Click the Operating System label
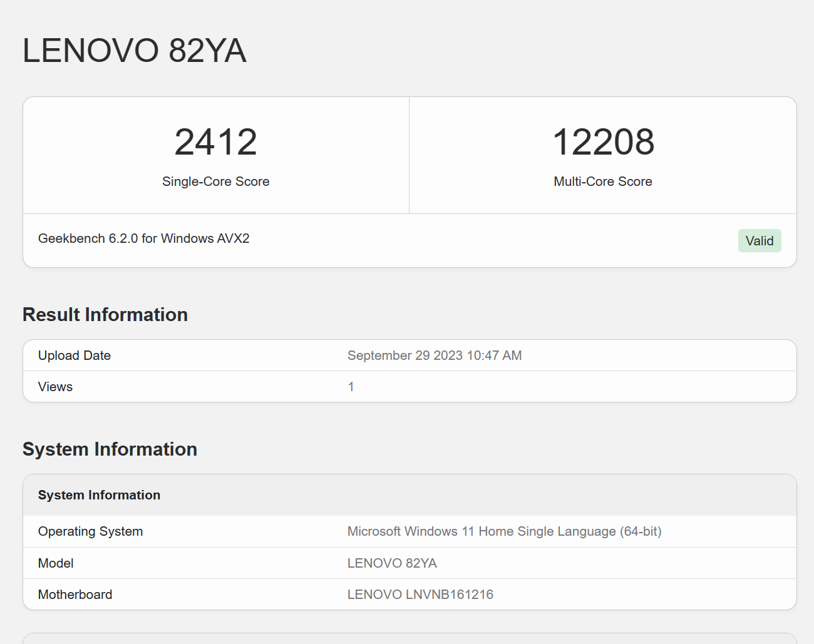This screenshot has height=644, width=814. (x=91, y=531)
